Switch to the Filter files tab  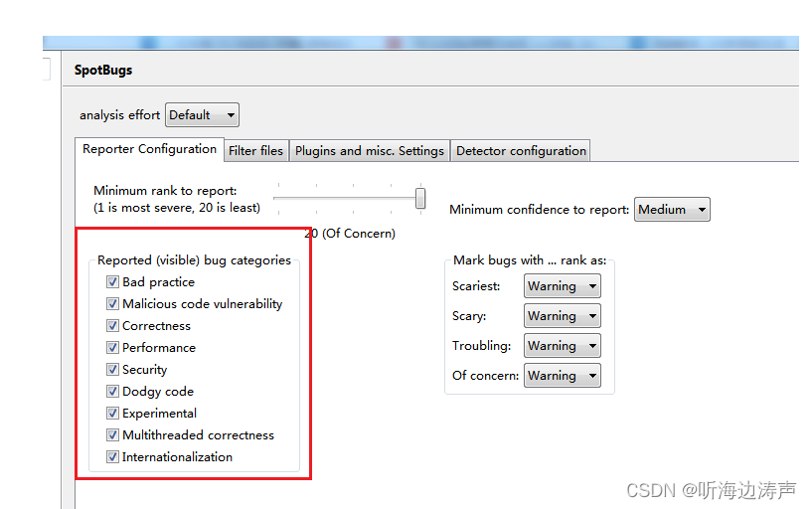pyautogui.click(x=255, y=151)
